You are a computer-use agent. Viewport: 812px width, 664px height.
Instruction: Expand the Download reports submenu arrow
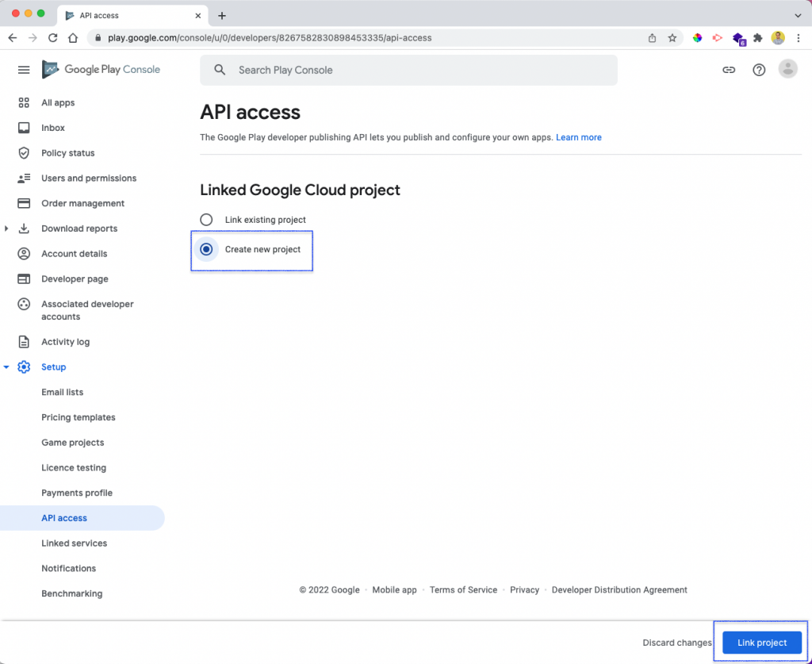pos(6,228)
